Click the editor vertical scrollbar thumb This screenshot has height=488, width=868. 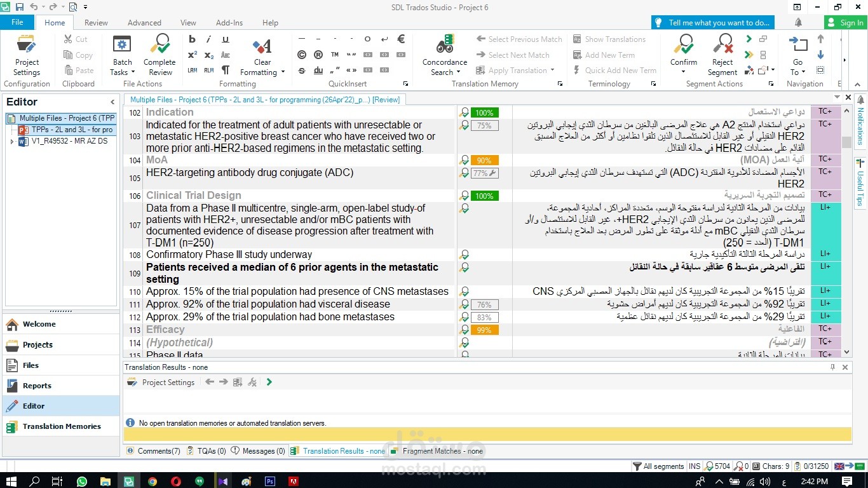[846, 142]
